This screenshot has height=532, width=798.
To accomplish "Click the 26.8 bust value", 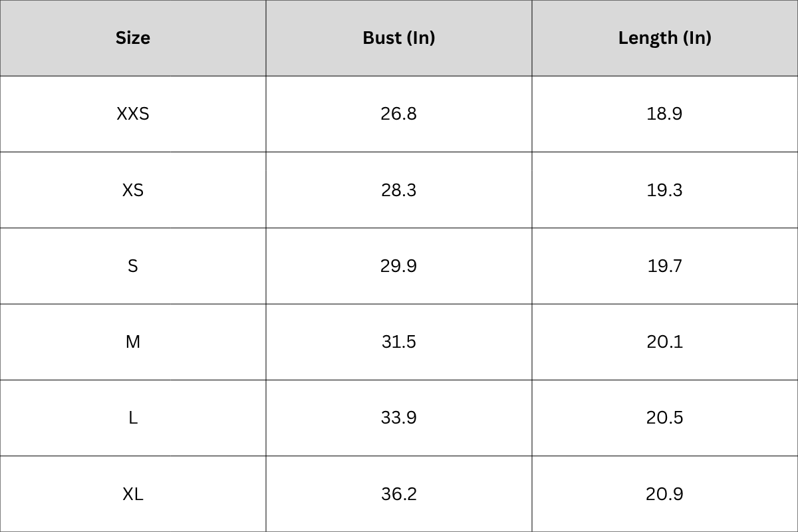I will pos(399,114).
